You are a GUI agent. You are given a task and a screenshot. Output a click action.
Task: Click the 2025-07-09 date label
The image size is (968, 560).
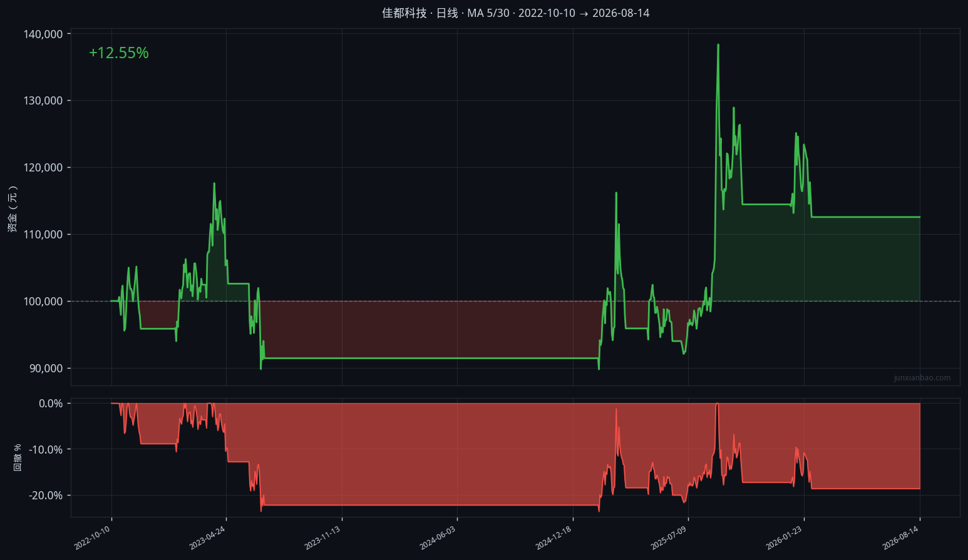[669, 538]
